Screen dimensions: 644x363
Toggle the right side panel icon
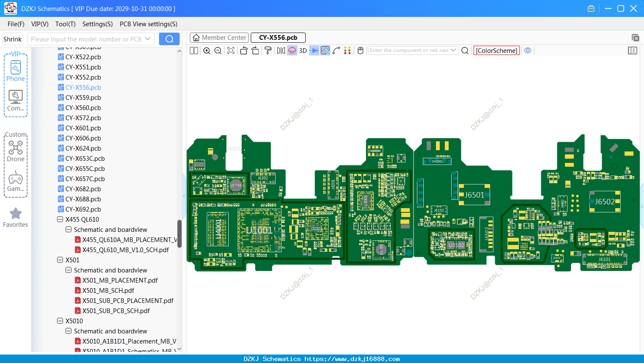coord(633,50)
